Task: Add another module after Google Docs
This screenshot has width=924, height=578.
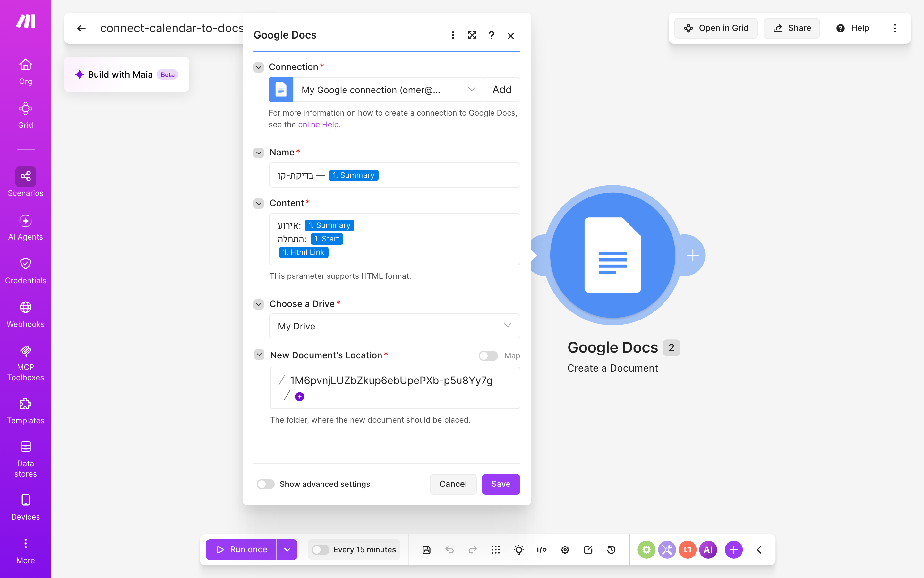Action: [x=693, y=255]
